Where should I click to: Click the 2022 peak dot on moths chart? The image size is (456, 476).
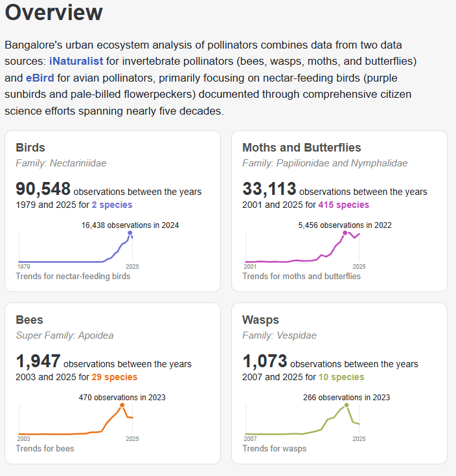[345, 232]
